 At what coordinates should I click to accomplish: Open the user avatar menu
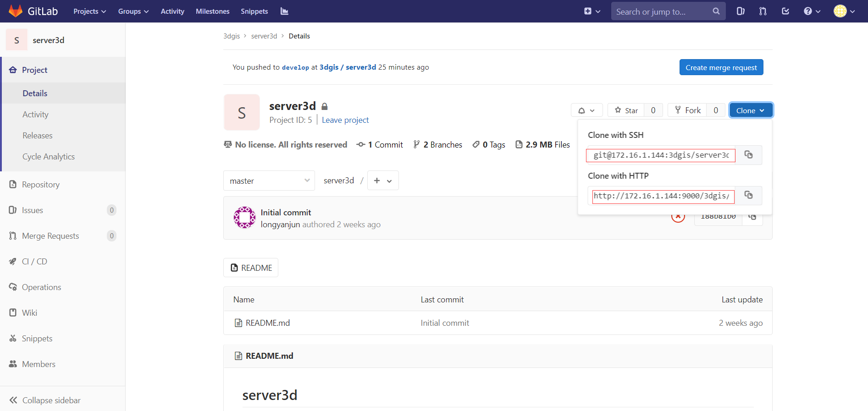(844, 11)
